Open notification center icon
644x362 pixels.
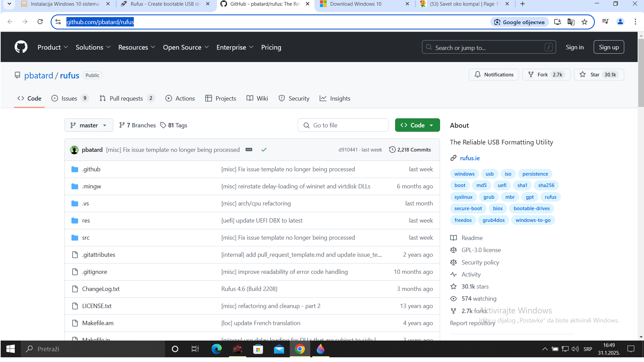pyautogui.click(x=631, y=349)
